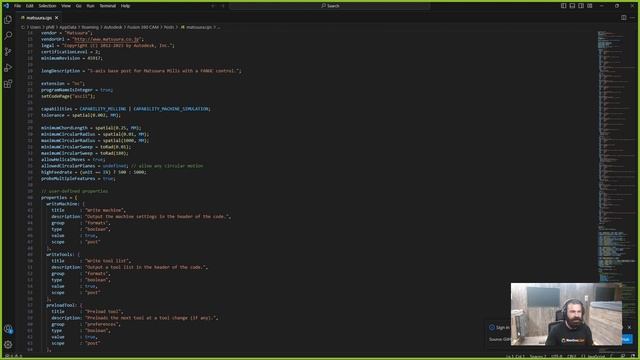640x360 pixels.
Task: Open the View menu
Action: coord(66,6)
